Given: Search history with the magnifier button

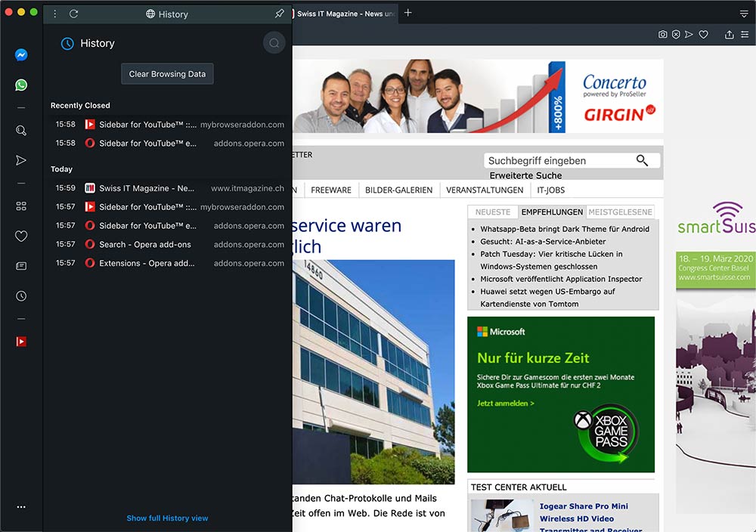Looking at the screenshot, I should click(x=274, y=43).
